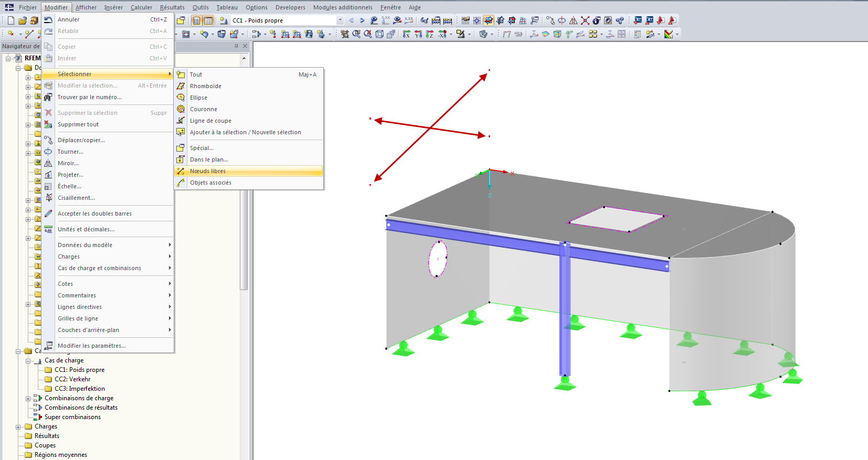Click the Unités et décimales... entry

point(108,229)
